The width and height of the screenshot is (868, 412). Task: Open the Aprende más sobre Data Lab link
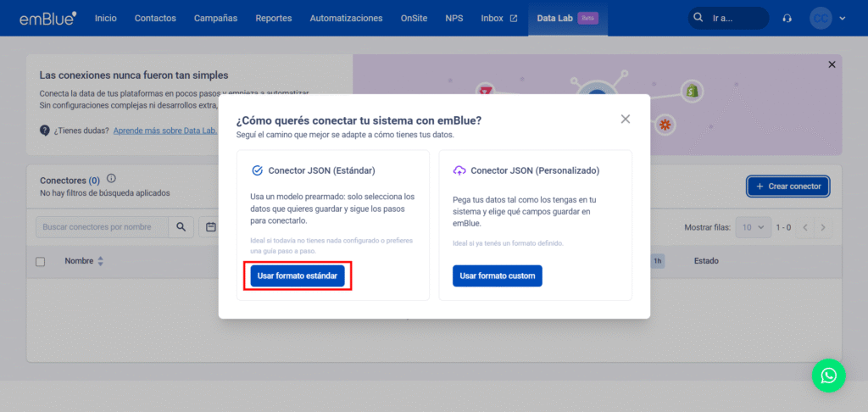(165, 131)
